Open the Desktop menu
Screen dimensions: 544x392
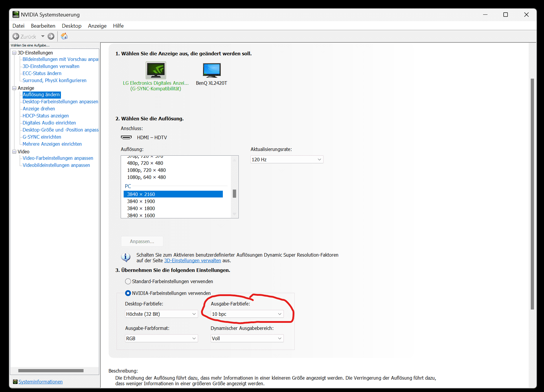pyautogui.click(x=72, y=26)
